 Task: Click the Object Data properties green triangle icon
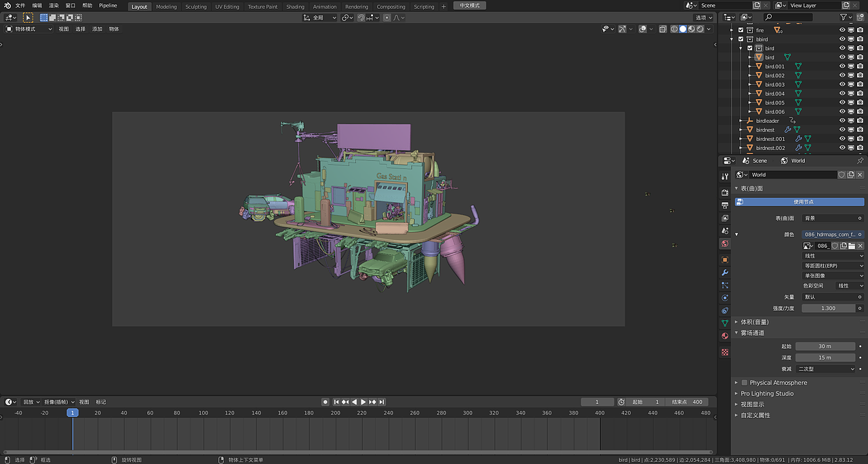tap(725, 323)
